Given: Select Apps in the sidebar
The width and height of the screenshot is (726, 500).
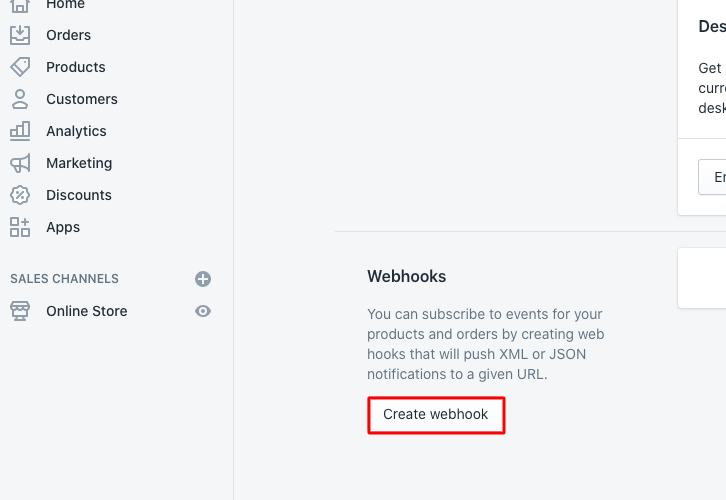Looking at the screenshot, I should (x=63, y=227).
